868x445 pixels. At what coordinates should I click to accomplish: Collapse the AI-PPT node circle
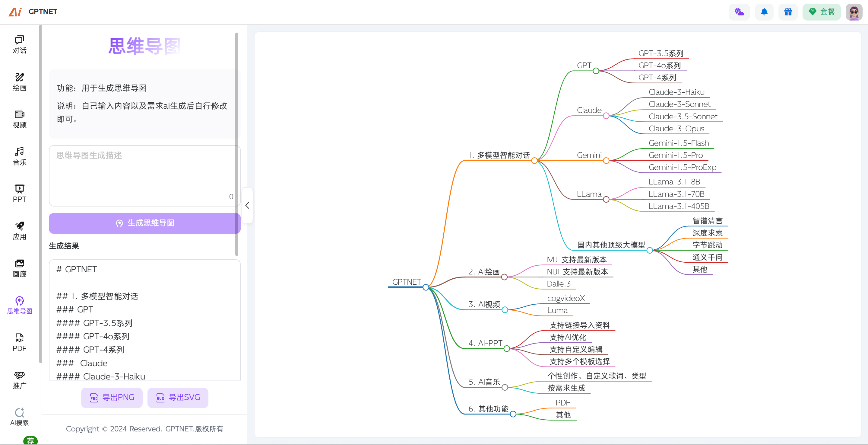507,348
